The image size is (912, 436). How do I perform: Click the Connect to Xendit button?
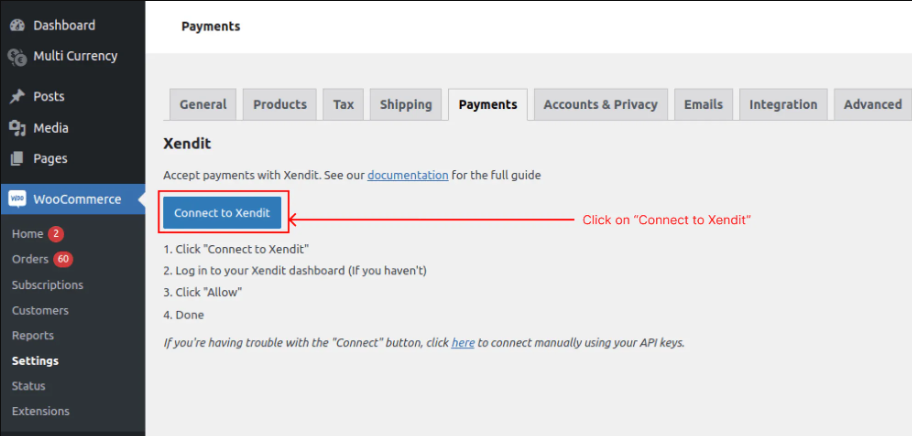point(222,213)
